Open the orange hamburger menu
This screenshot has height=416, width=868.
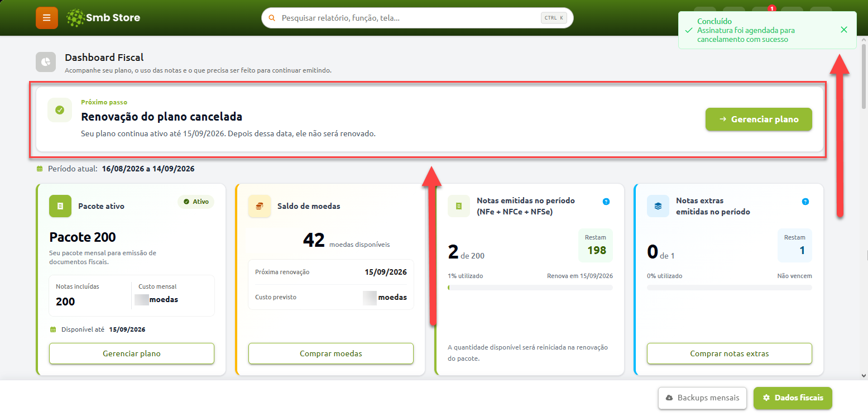[x=47, y=18]
